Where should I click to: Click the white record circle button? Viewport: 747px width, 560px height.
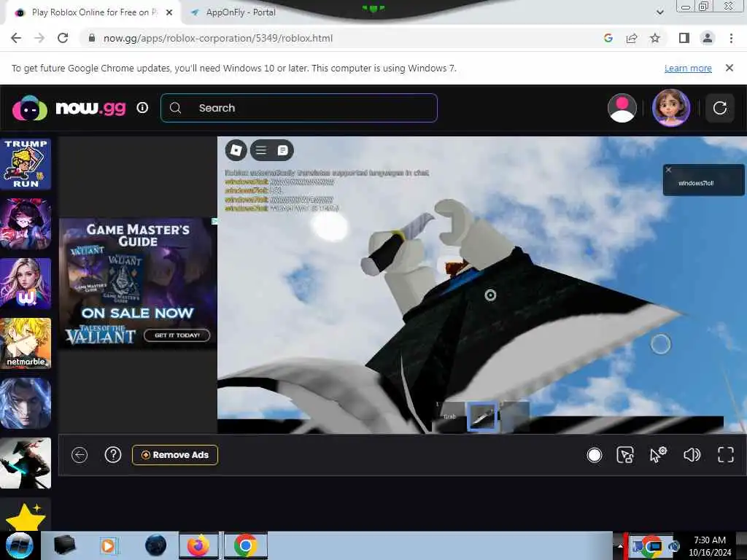click(594, 455)
